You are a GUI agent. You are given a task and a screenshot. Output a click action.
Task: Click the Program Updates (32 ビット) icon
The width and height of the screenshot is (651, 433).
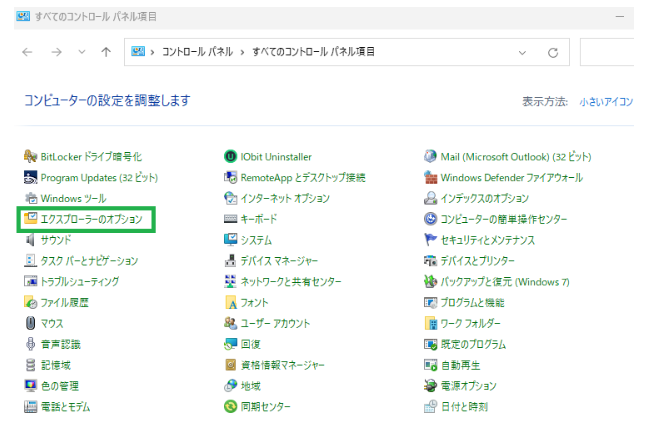pos(30,177)
